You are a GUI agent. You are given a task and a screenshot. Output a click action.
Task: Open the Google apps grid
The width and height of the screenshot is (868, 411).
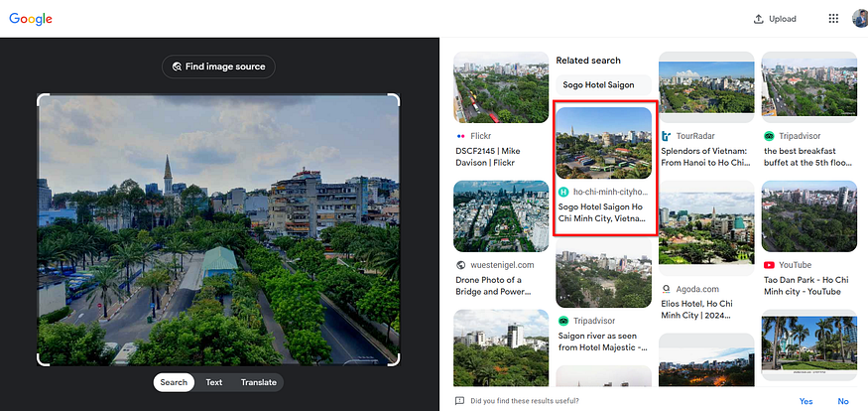pos(832,19)
